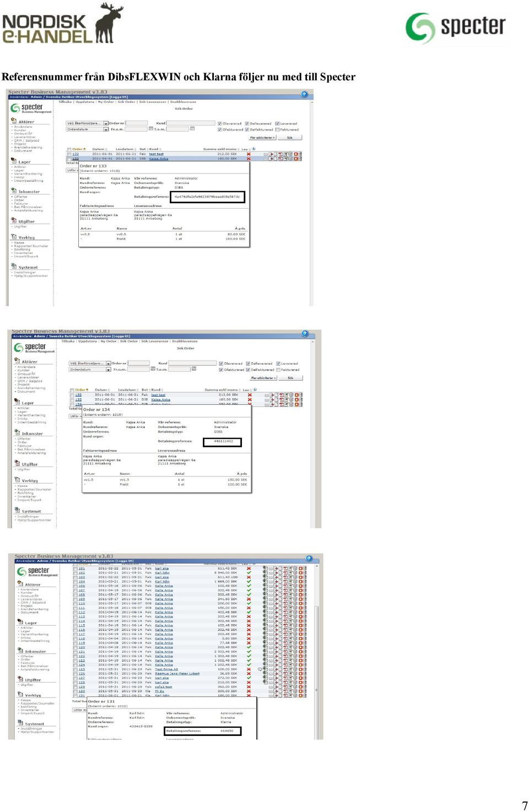Image resolution: width=529 pixels, height=812 pixels.
Task: Open Fr.o.m. calendar icon, Order 133 screenshot
Action: [x=151, y=129]
